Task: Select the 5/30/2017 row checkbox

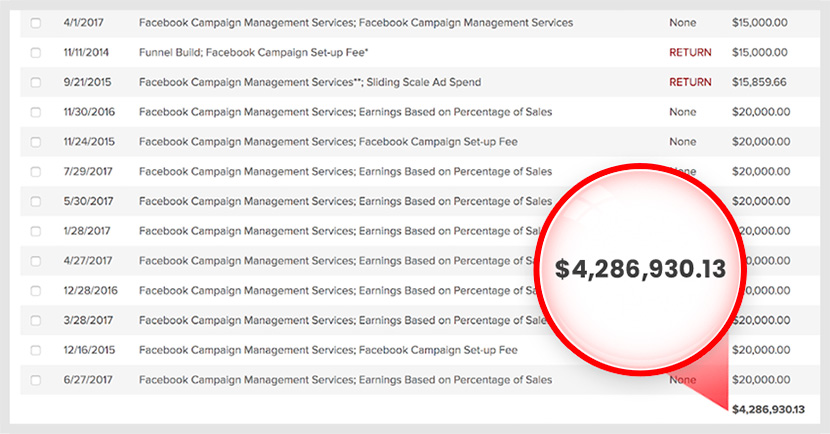Action: (36, 201)
